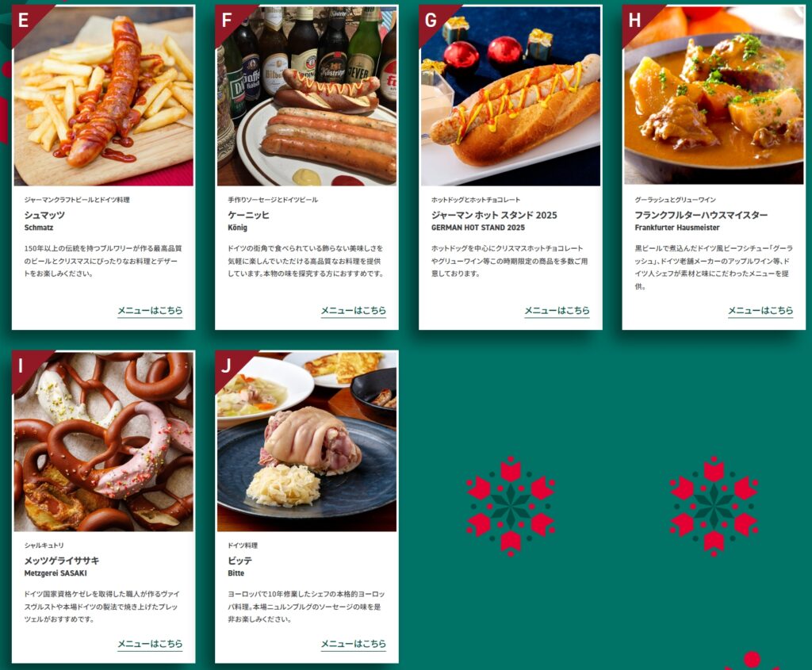The height and width of the screenshot is (670, 812).
Task: Open the König menu link
Action: [x=353, y=311]
